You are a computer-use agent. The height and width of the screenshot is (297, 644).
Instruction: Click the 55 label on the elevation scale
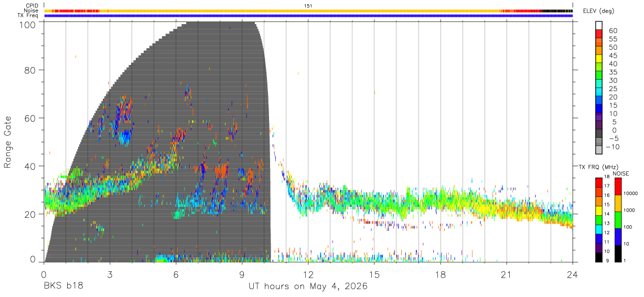[x=613, y=39]
